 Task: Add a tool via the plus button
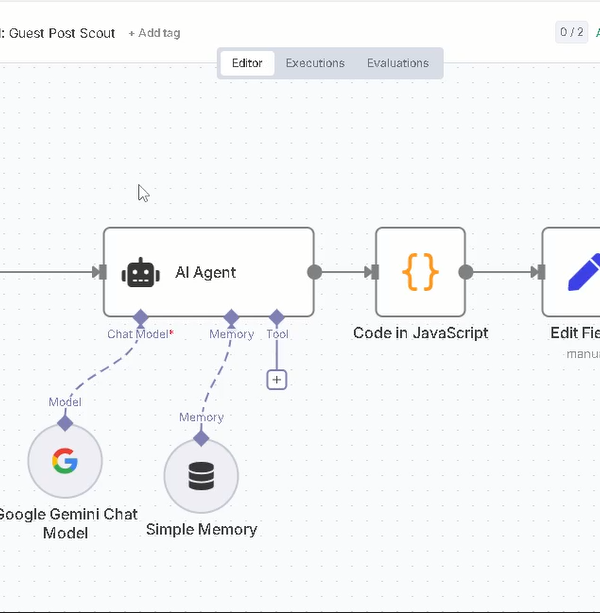(x=277, y=380)
